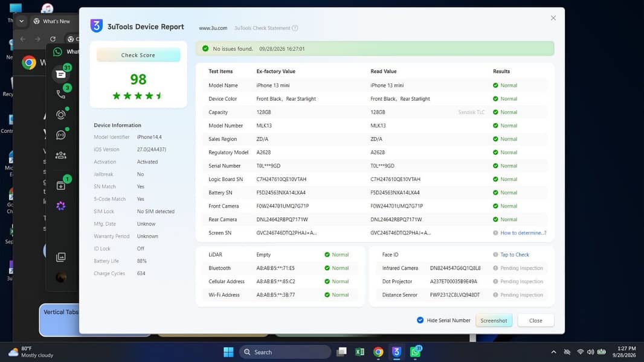Close the Device Report with X icon
Viewport: 644px width, 362px height.
pyautogui.click(x=553, y=18)
